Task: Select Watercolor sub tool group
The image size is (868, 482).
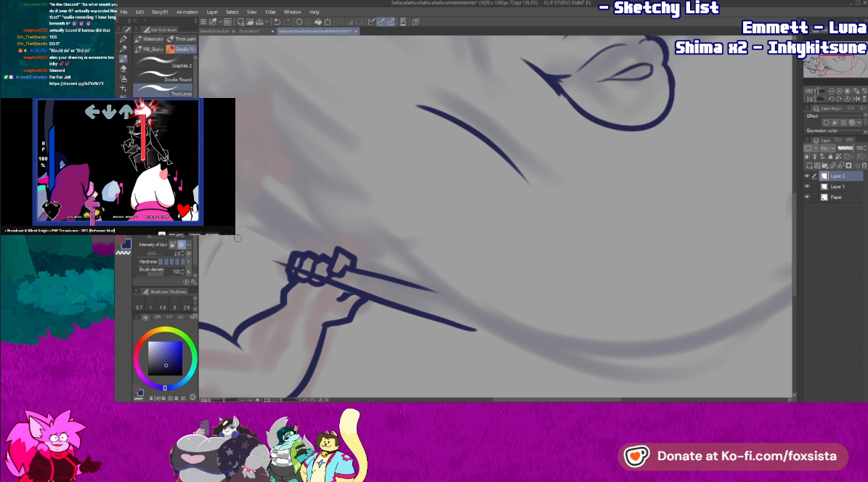Action: 150,39
